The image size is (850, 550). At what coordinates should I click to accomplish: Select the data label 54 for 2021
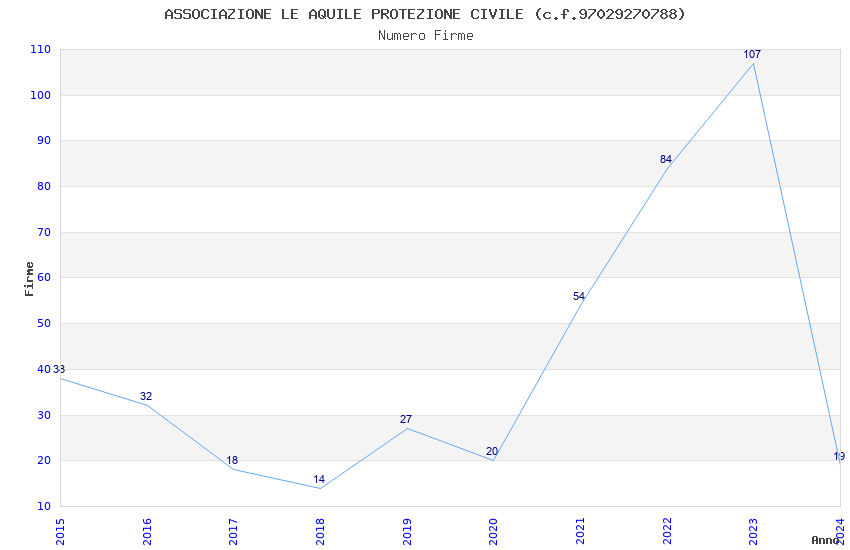[579, 296]
